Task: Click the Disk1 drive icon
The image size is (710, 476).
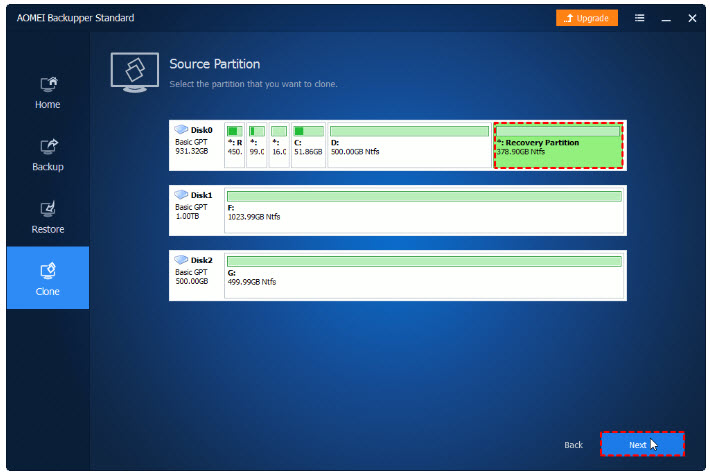Action: [181, 195]
